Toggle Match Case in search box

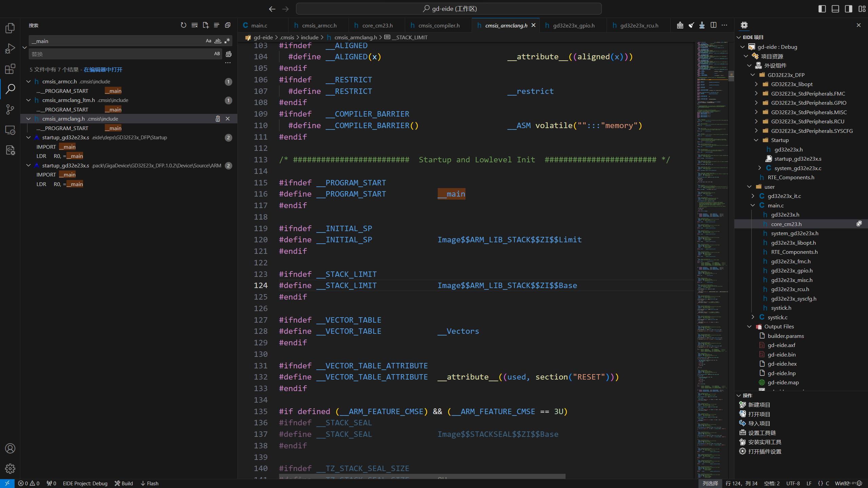209,41
